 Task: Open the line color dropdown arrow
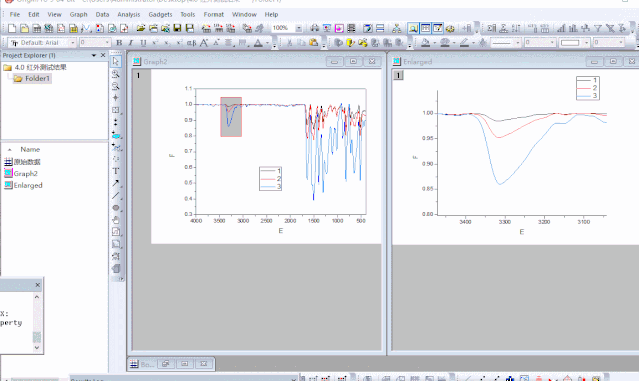pyautogui.click(x=473, y=42)
